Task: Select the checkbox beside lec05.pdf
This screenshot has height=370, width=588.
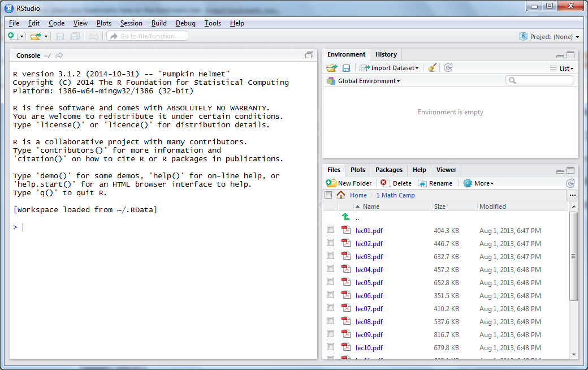Action: pyautogui.click(x=330, y=281)
